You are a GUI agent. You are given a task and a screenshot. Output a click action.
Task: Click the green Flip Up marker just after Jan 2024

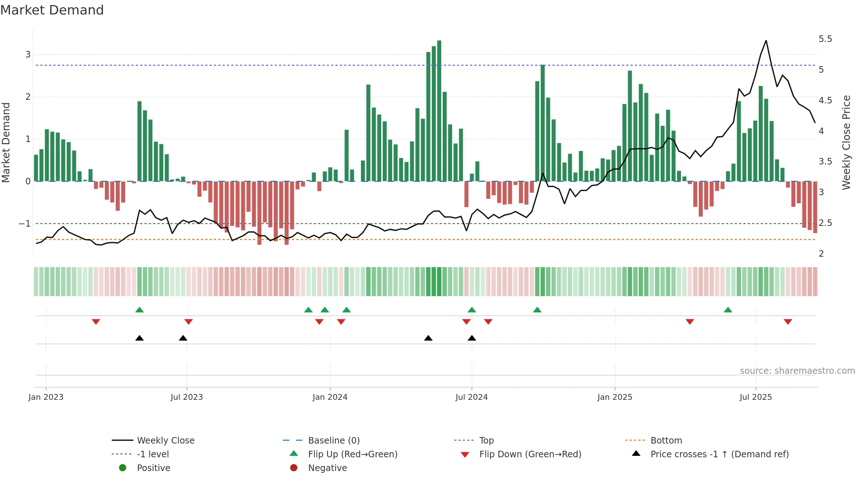pyautogui.click(x=346, y=310)
